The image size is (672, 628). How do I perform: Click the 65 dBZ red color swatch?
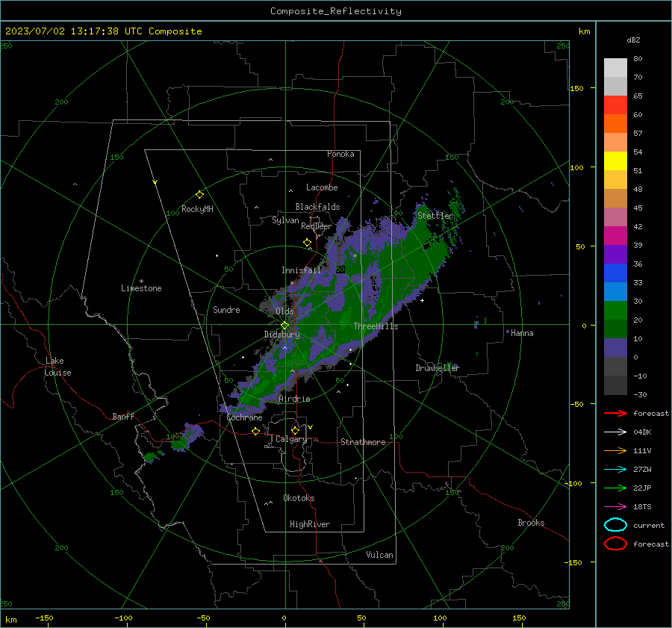[615, 105]
